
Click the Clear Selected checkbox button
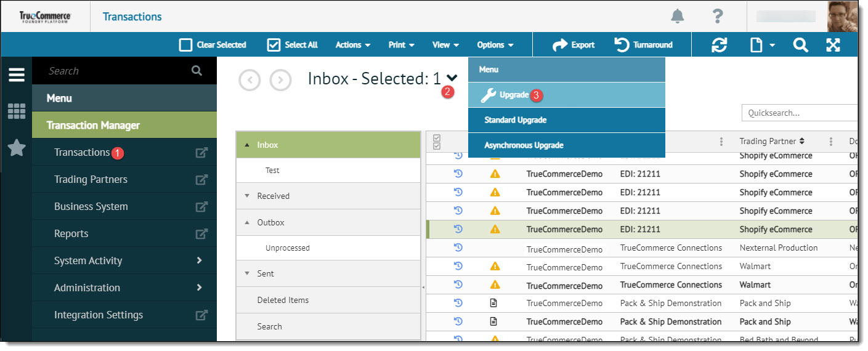(x=213, y=45)
